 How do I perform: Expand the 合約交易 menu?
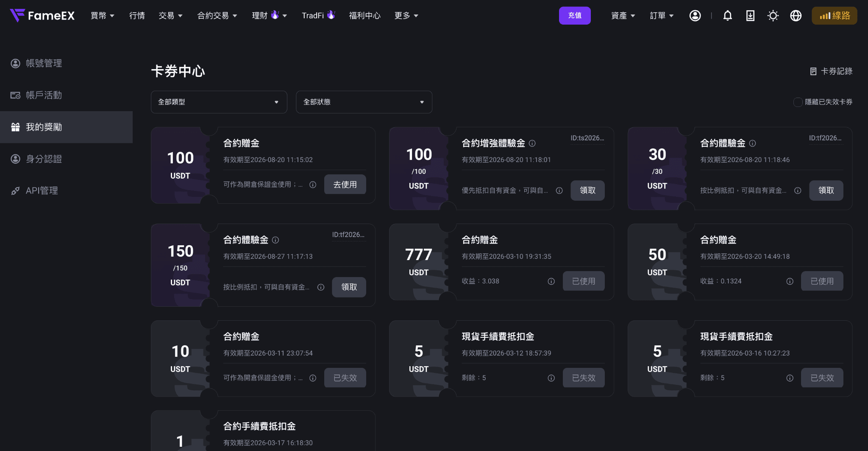coord(217,16)
